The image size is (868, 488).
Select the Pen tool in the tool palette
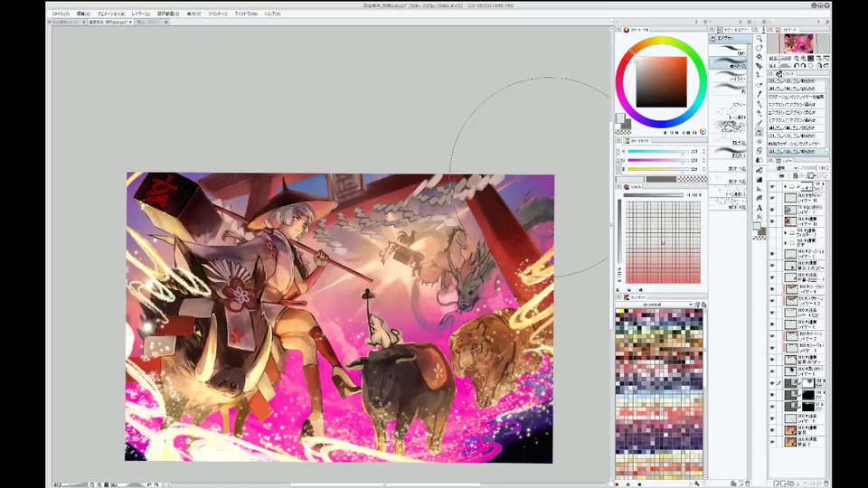tap(759, 104)
